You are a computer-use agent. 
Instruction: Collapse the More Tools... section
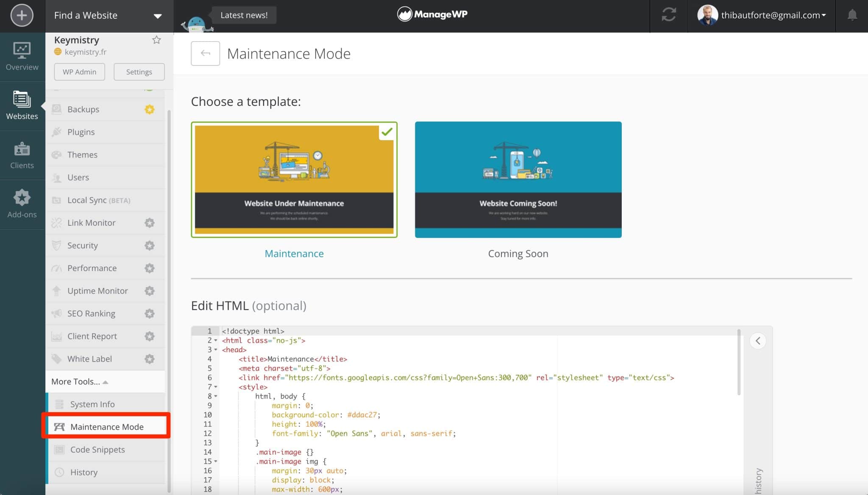[x=105, y=382]
